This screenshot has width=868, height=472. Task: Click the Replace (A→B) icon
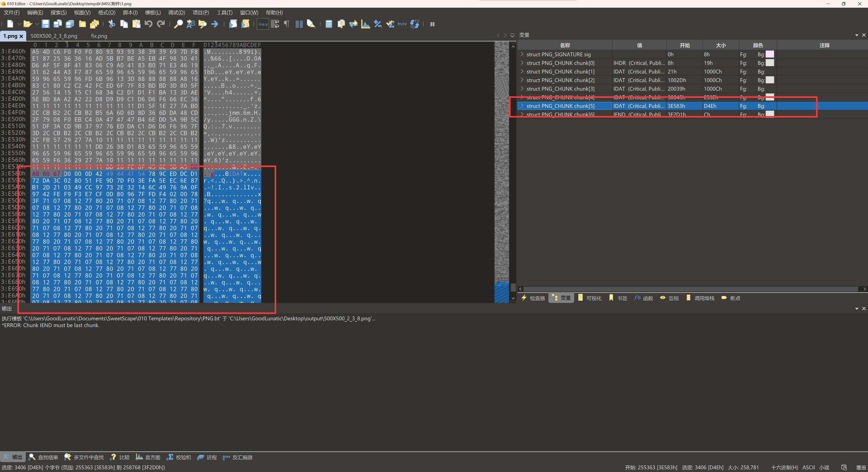(x=191, y=24)
